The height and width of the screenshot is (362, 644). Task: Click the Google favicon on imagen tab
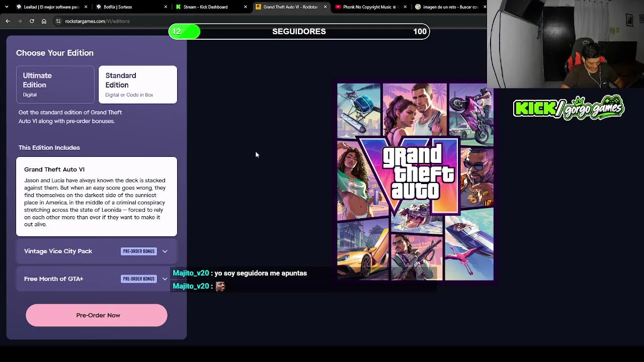(418, 7)
